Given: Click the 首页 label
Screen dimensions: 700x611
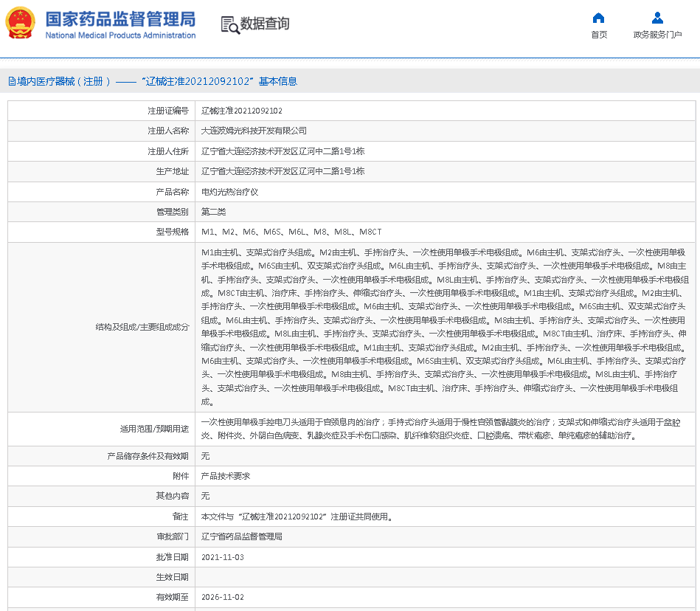Looking at the screenshot, I should pos(599,35).
